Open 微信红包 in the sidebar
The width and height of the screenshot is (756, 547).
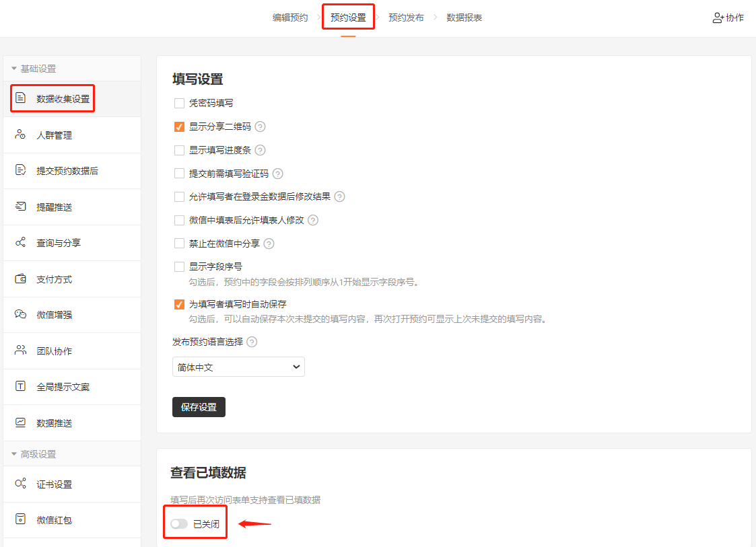(72, 520)
